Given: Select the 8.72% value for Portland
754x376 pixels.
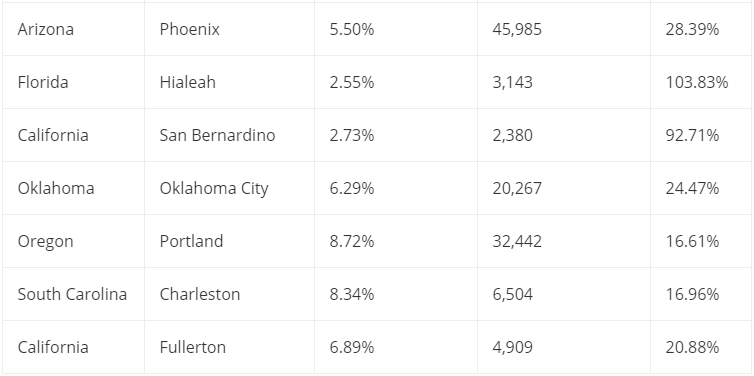Looking at the screenshot, I should click(x=396, y=241).
